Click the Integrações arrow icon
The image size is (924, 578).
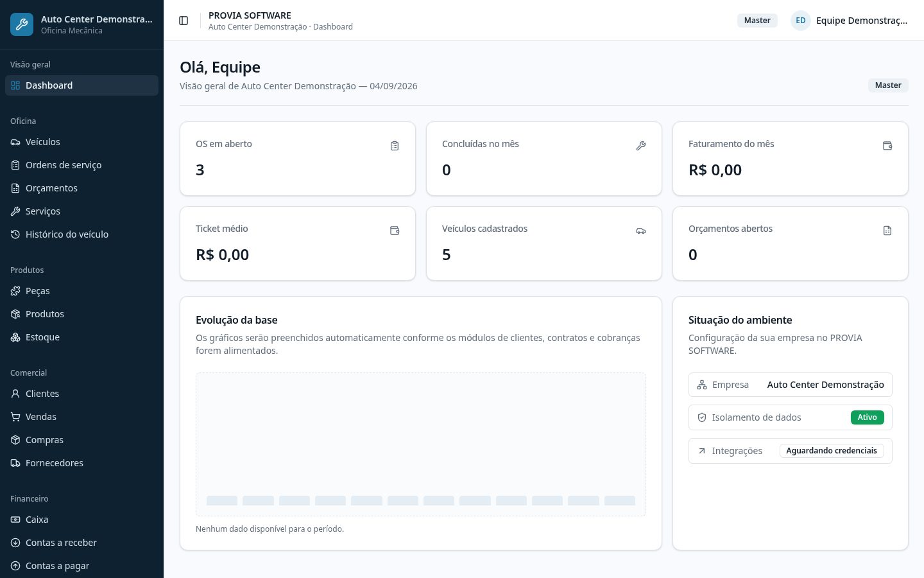(x=702, y=451)
